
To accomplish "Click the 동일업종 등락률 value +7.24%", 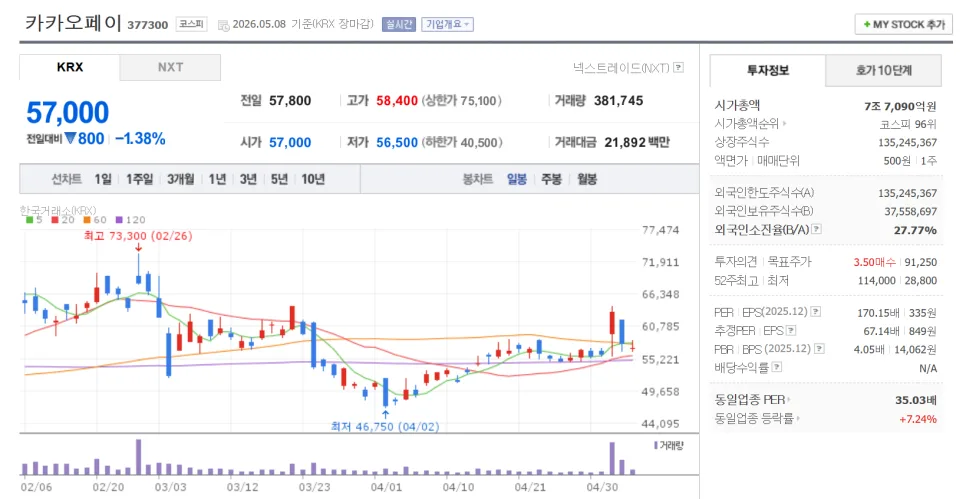I will point(918,419).
